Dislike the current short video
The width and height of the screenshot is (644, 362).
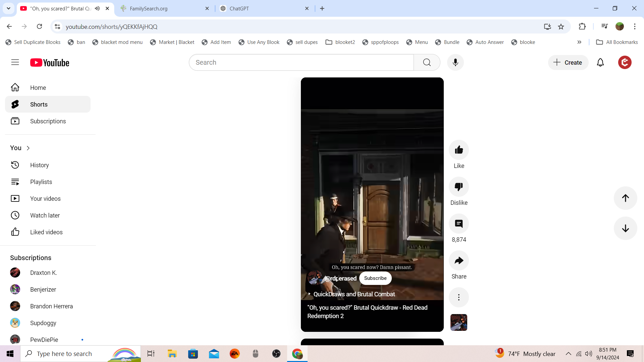[459, 187]
